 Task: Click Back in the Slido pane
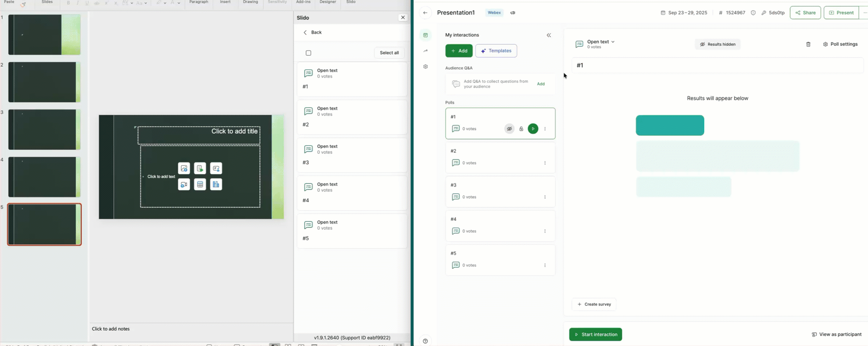tap(313, 32)
